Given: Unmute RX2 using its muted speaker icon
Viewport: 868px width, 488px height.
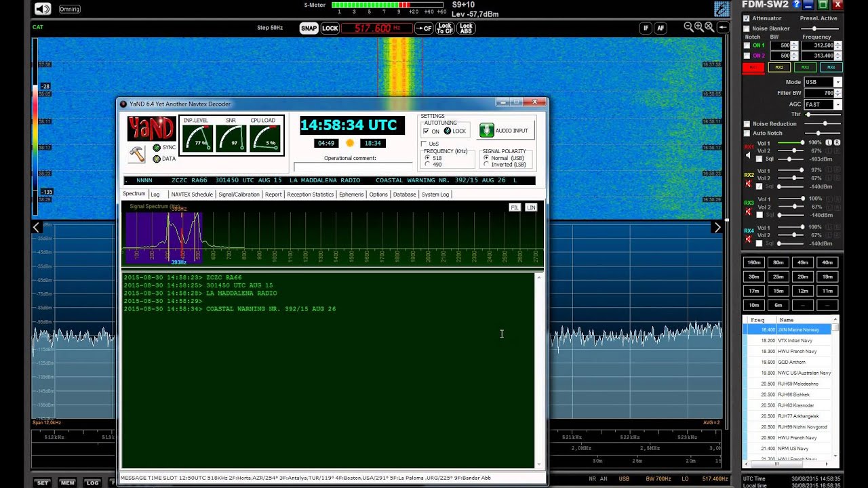Looking at the screenshot, I should pos(749,184).
